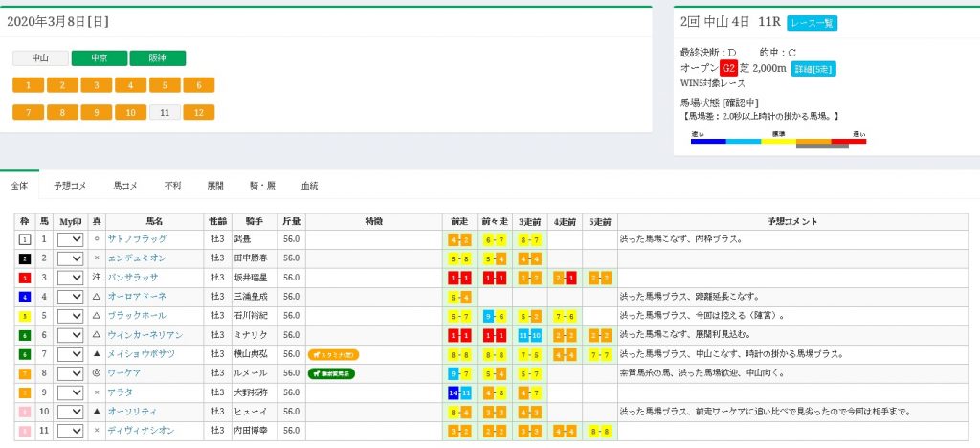Click the red G2 grade badge

coord(729,68)
